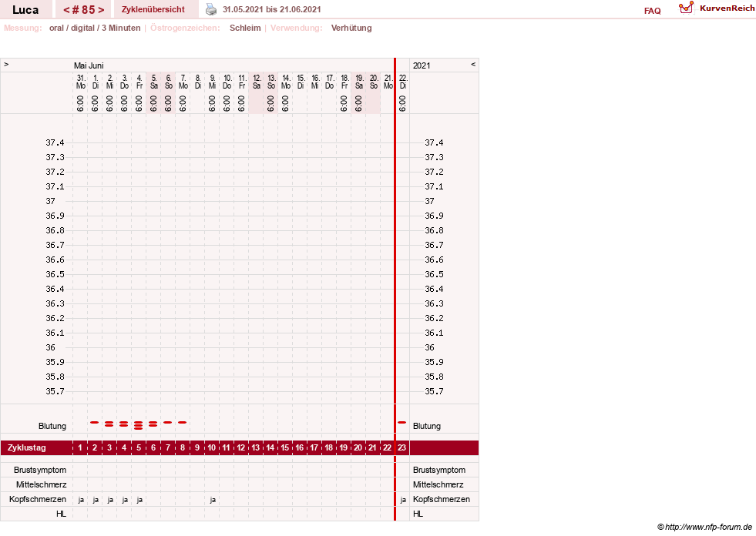Open the Zyklenübersicht tab
The height and width of the screenshot is (536, 756).
tap(153, 9)
